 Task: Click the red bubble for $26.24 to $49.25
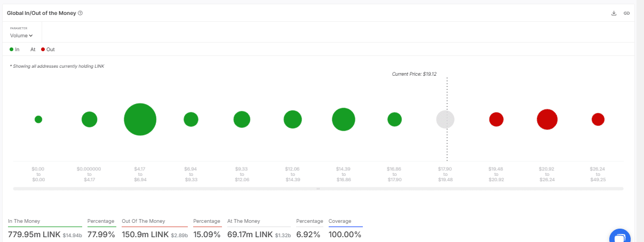[598, 119]
